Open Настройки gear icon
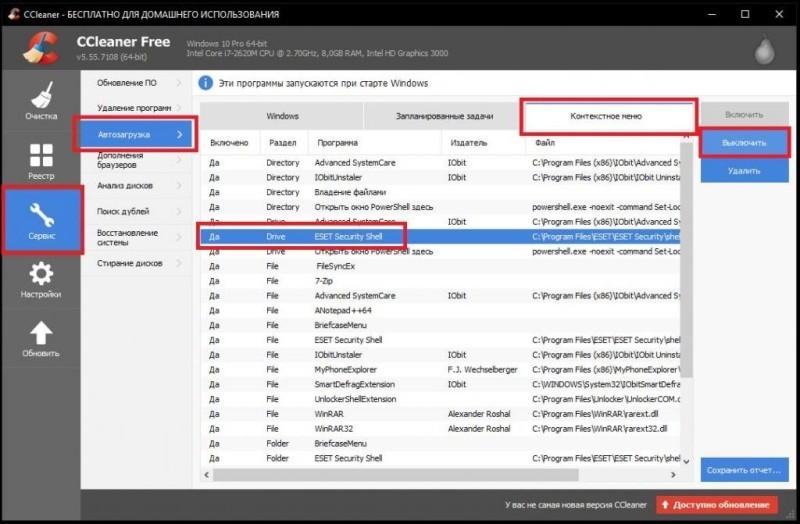 pyautogui.click(x=40, y=275)
